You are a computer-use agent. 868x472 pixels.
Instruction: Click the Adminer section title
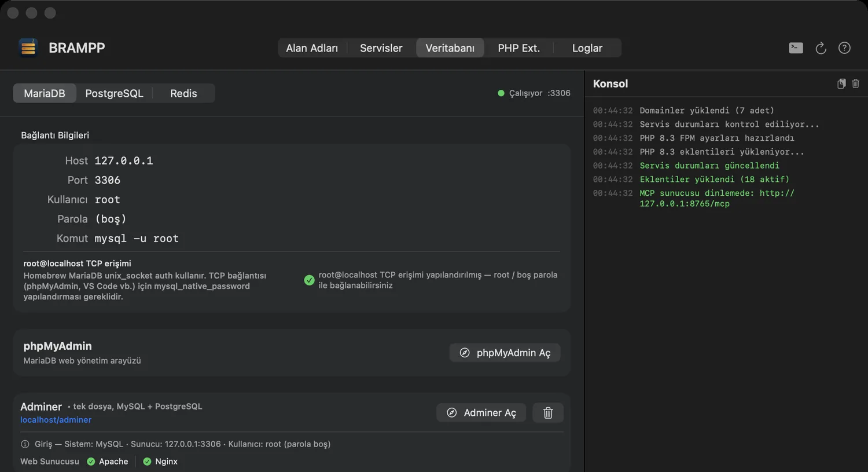point(41,407)
